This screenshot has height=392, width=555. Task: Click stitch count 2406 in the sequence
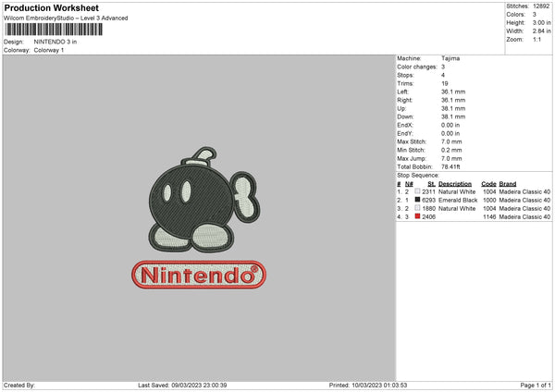[x=428, y=217]
